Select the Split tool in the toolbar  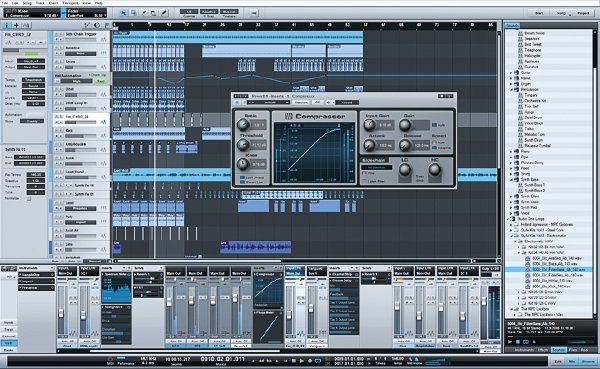(x=144, y=13)
